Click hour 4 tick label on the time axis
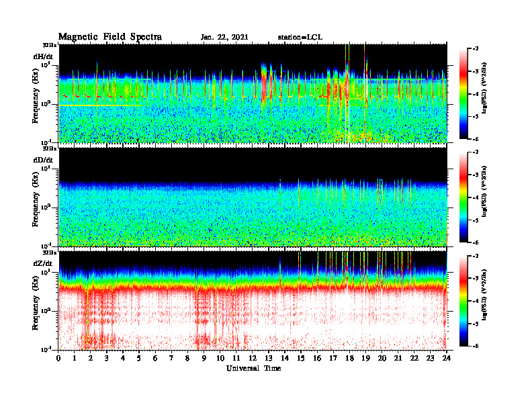532x411 pixels. click(x=123, y=358)
